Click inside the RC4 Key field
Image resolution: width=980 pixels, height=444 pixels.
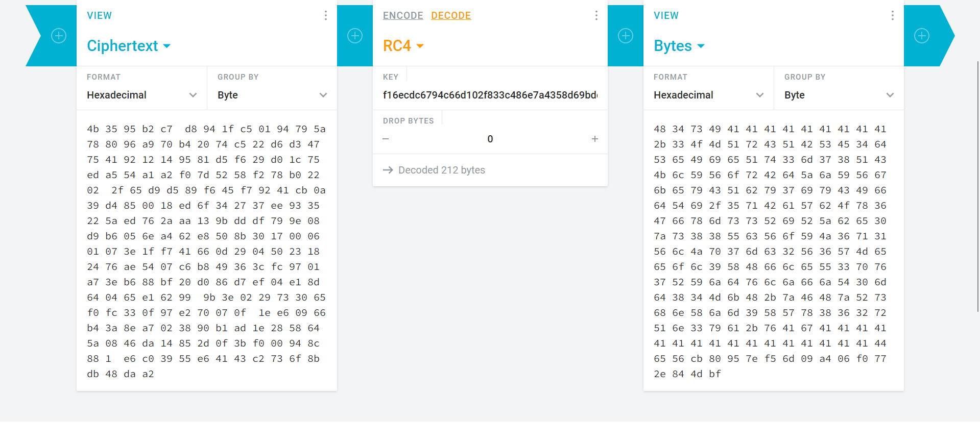pos(490,95)
